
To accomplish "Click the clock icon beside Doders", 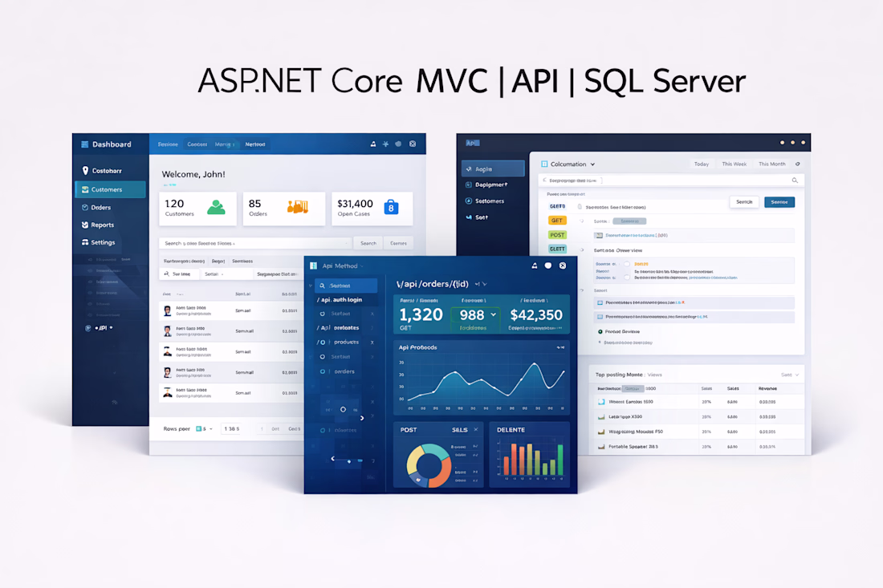I will tap(85, 208).
